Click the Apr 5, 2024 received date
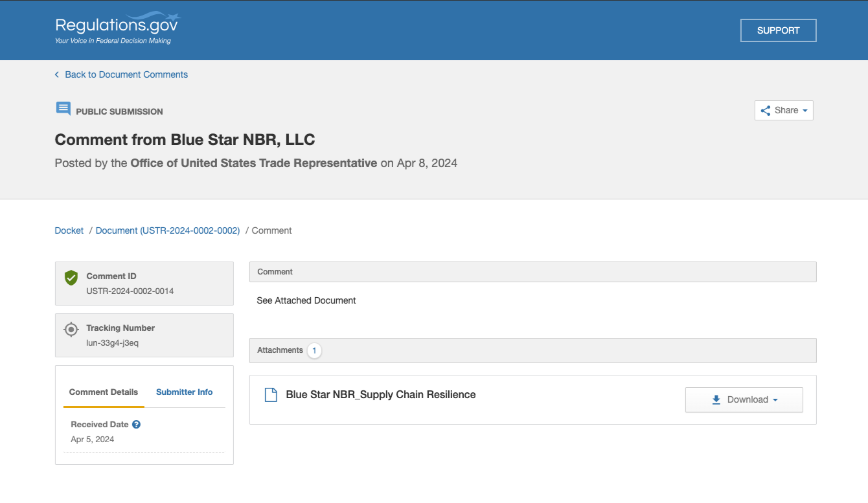Viewport: 868px width, 503px height. [x=93, y=439]
